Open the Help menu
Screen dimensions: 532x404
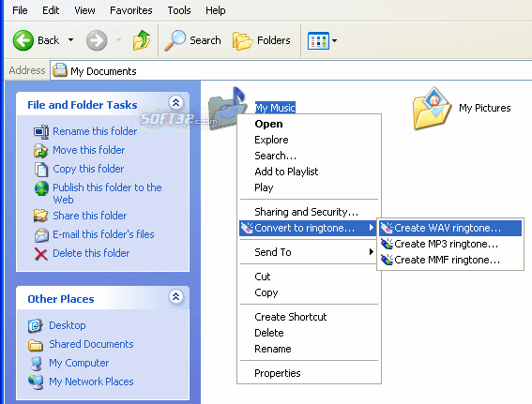(215, 10)
